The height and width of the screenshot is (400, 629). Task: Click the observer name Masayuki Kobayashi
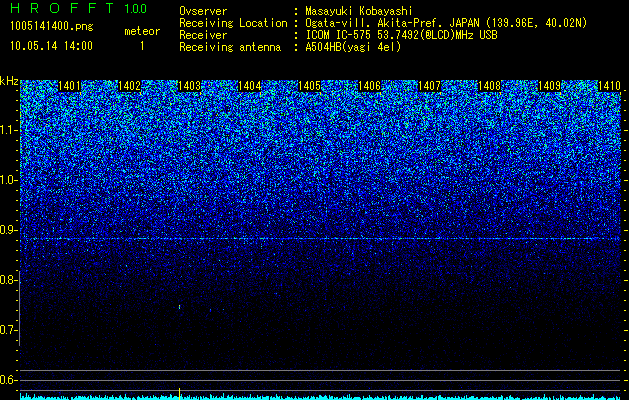(x=359, y=11)
